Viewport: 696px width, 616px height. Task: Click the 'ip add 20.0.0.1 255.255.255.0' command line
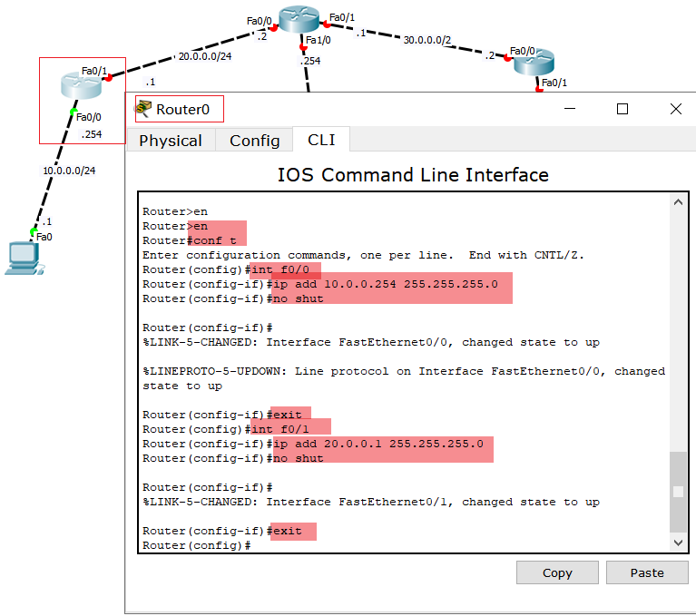point(313,444)
